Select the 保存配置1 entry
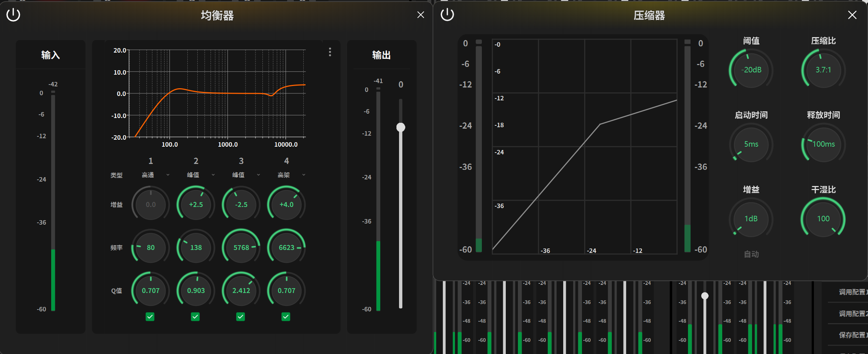 (x=851, y=335)
